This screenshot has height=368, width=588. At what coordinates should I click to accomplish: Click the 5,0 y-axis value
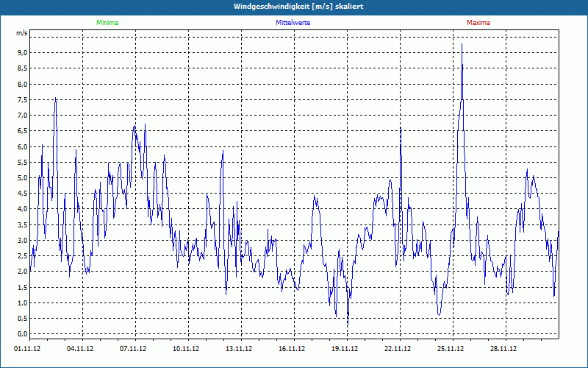[23, 178]
